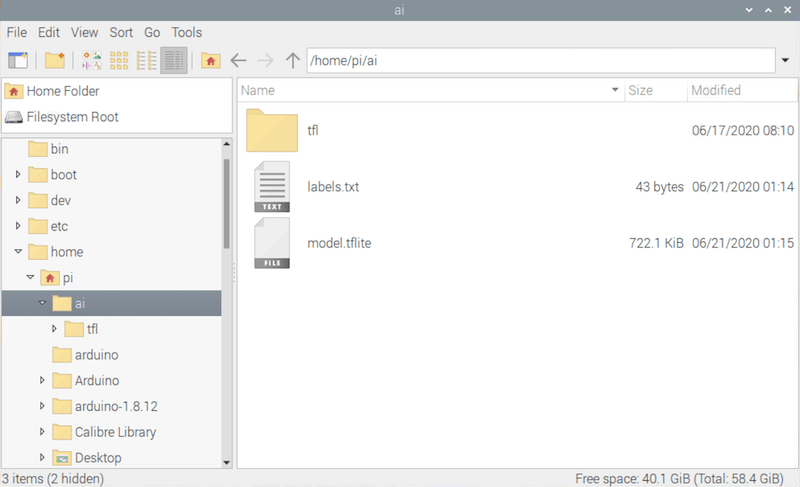Sort by Name column header
The image size is (800, 487).
click(431, 90)
